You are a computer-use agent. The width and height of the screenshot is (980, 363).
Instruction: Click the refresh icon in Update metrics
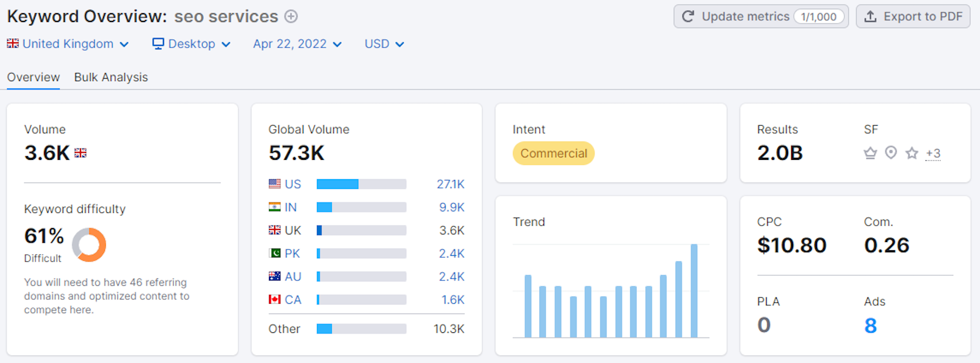[x=688, y=16]
